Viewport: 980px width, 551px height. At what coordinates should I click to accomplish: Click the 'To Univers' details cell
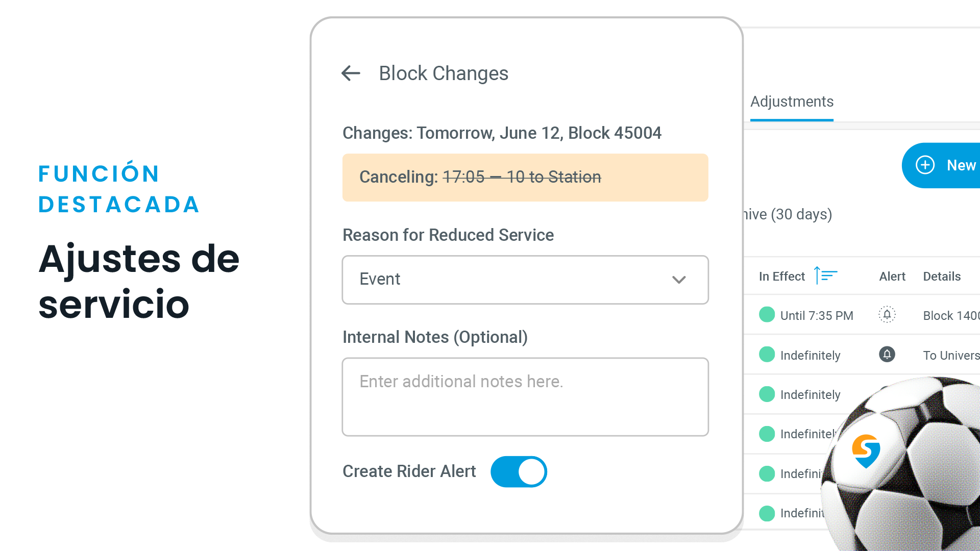[951, 356]
